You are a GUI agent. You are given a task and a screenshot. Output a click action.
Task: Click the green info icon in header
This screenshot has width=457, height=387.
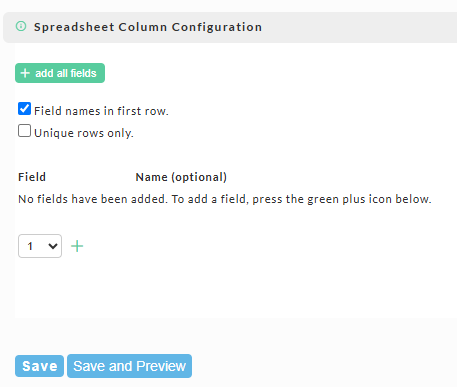[21, 26]
